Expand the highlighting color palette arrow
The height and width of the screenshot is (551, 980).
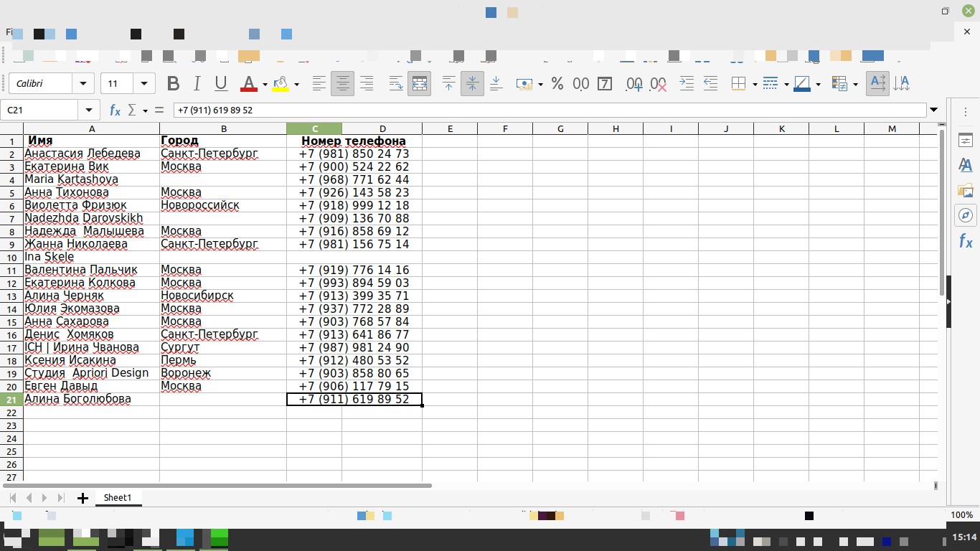click(296, 85)
